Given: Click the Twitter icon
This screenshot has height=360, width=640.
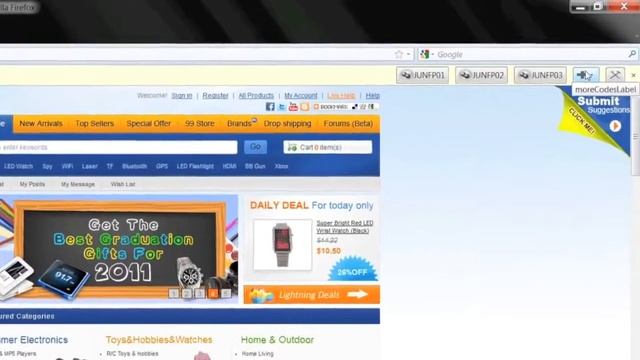Looking at the screenshot, I should tap(282, 107).
